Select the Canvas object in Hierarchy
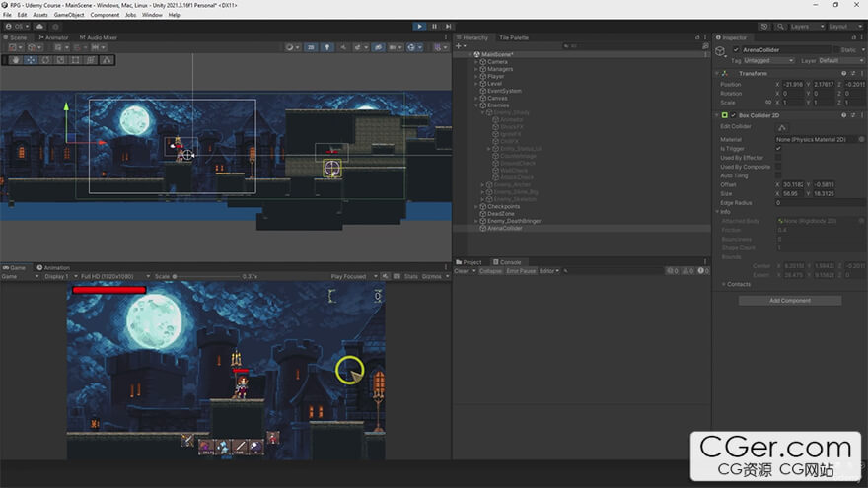The height and width of the screenshot is (488, 868). [497, 98]
